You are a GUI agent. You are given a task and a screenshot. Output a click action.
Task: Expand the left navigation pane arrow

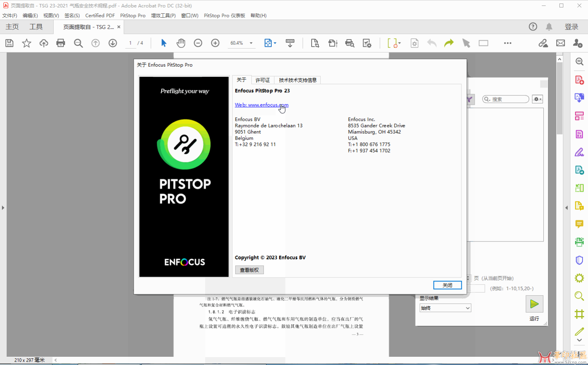pyautogui.click(x=3, y=208)
